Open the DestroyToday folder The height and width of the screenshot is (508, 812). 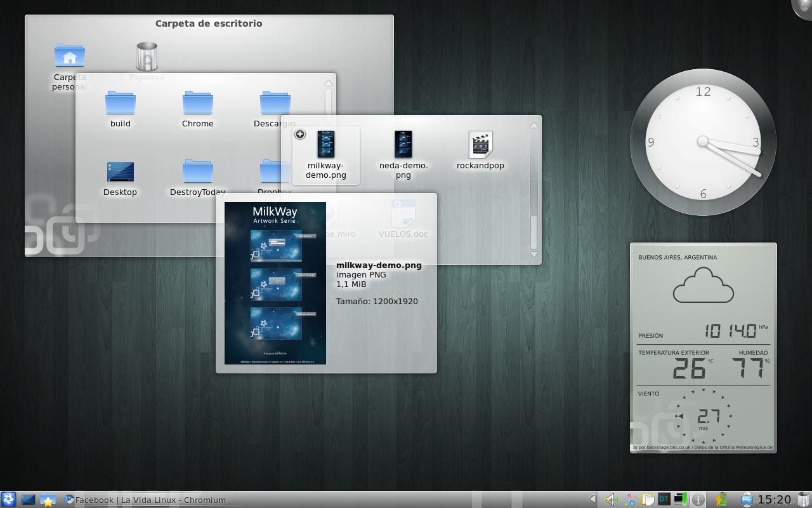(x=198, y=171)
